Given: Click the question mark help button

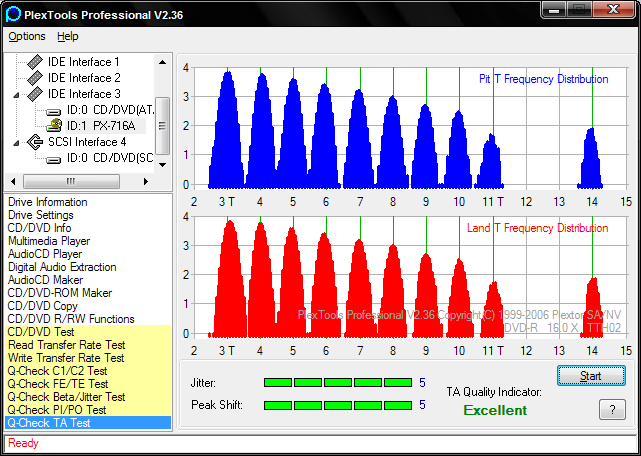Looking at the screenshot, I should 612,409.
